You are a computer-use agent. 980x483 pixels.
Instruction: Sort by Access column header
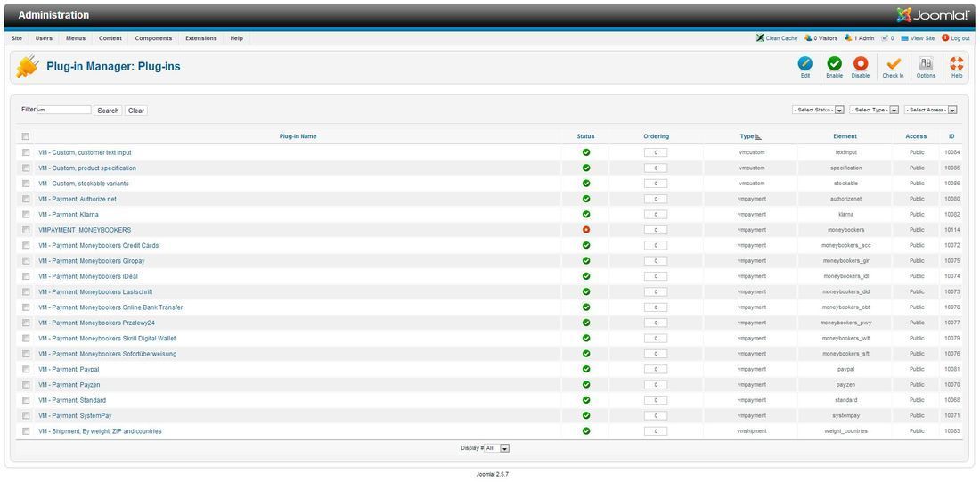pyautogui.click(x=916, y=136)
